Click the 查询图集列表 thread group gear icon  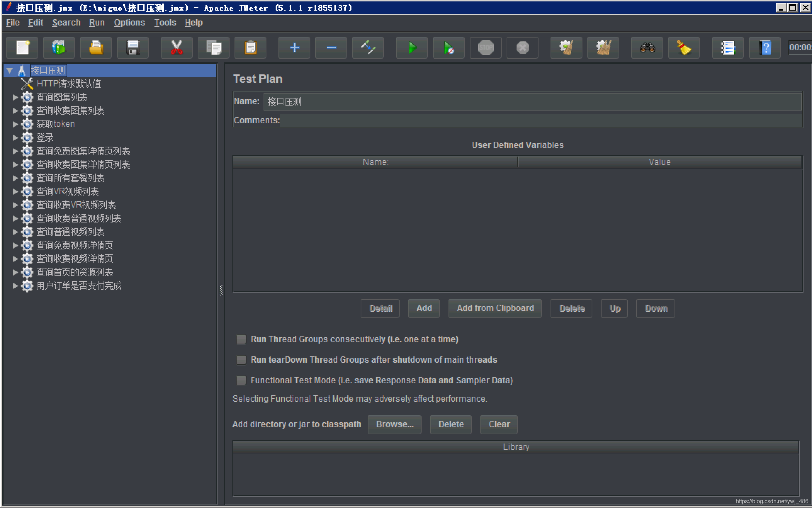[x=27, y=97]
